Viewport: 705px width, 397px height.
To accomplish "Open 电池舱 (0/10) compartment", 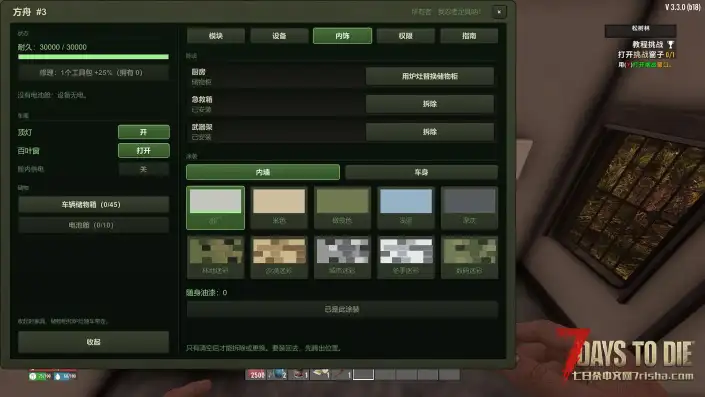I will tap(94, 225).
